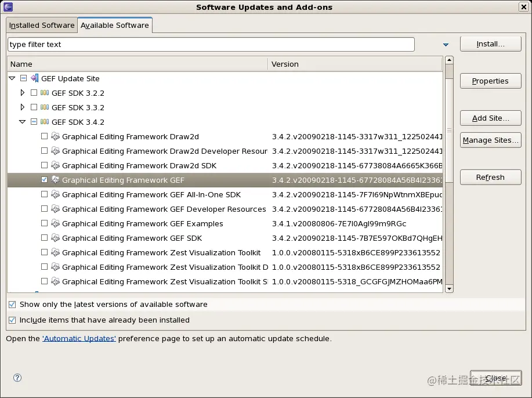Open Properties for selected feature
This screenshot has height=398, width=532.
click(491, 81)
